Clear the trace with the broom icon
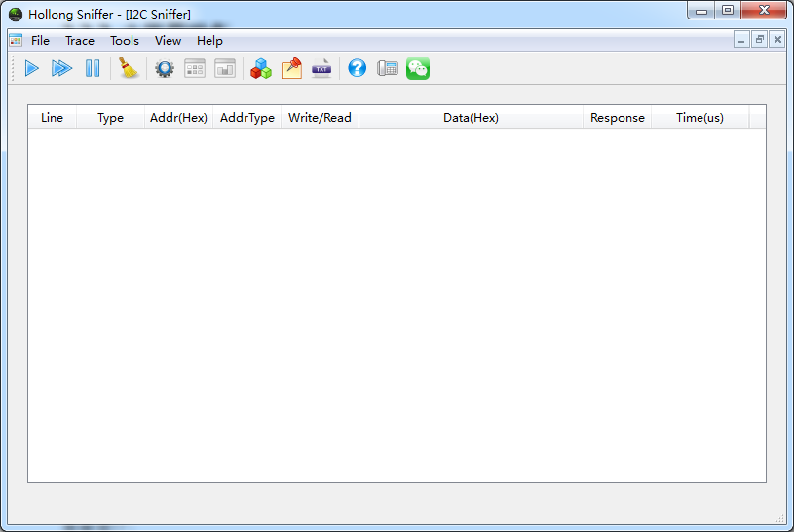 click(129, 68)
